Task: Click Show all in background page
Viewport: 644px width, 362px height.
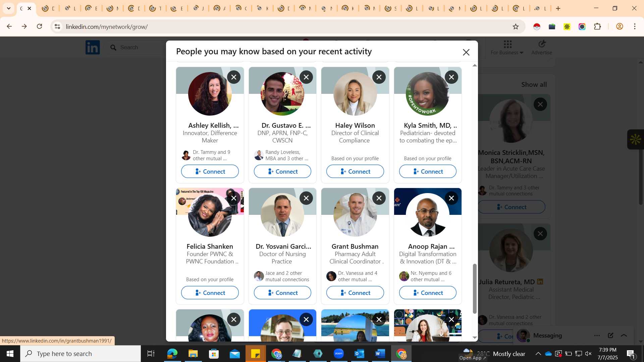Action: point(534,84)
